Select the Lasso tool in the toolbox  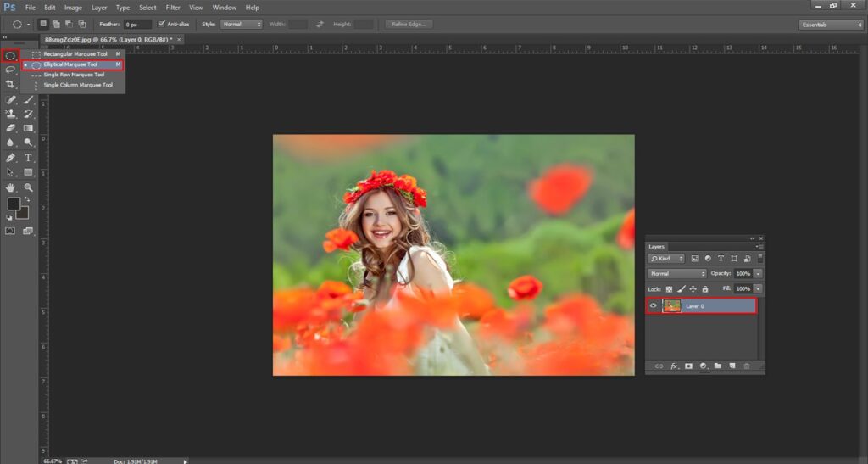click(10, 70)
